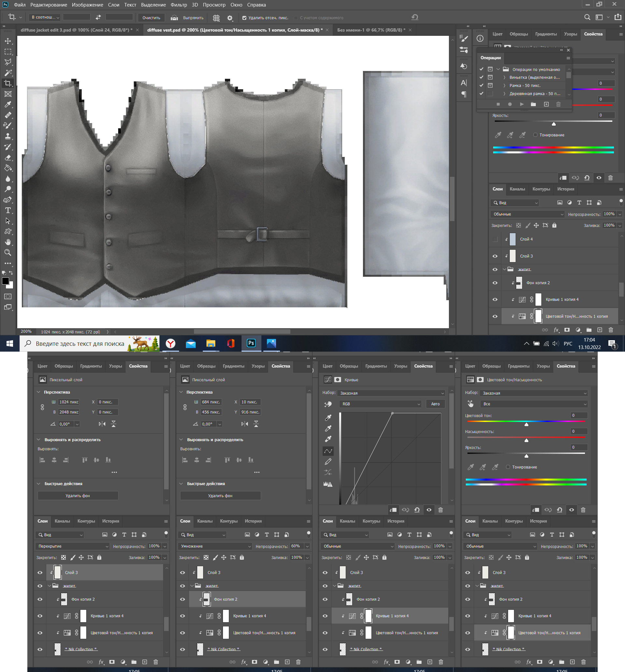Click the Выпрямить button
The height and width of the screenshot is (672, 625).
[193, 18]
